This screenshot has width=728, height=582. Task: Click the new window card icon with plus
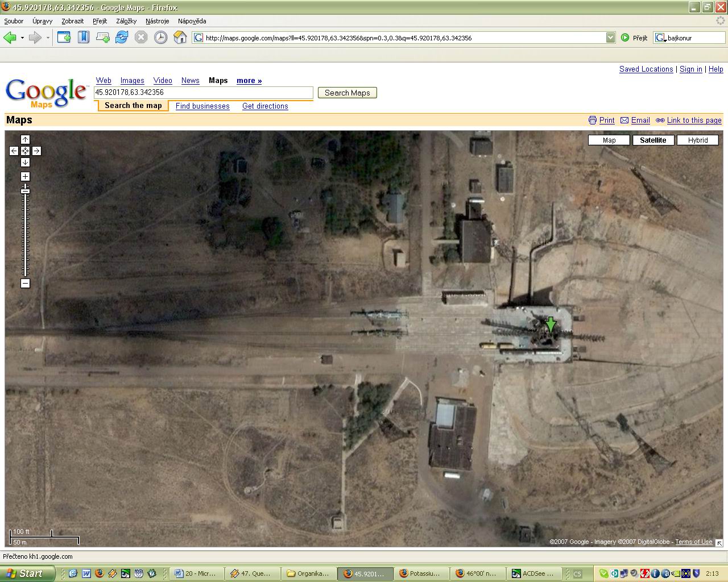103,38
